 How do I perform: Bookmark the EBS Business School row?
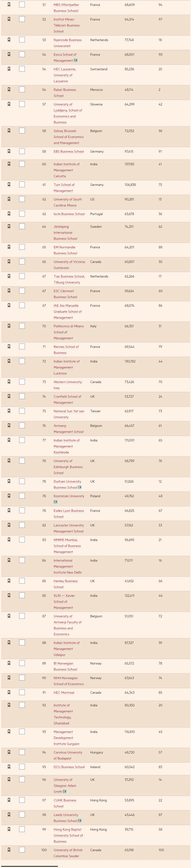[x=9, y=151]
